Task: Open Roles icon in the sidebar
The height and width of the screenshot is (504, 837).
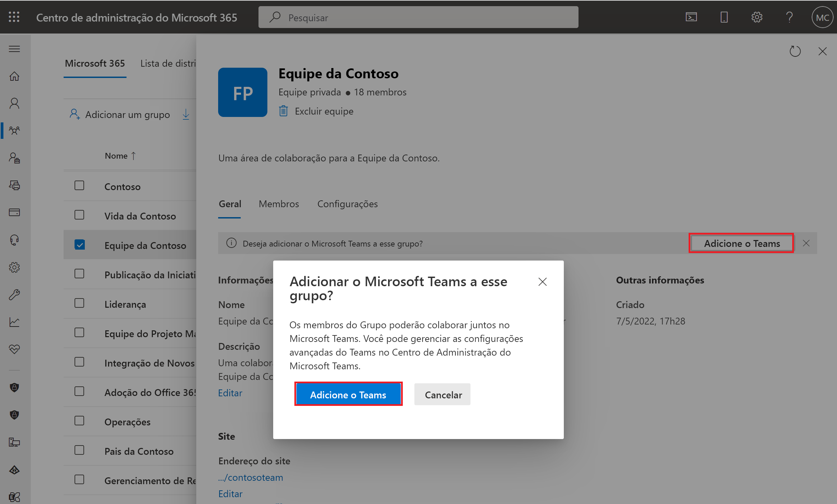Action: (x=14, y=158)
